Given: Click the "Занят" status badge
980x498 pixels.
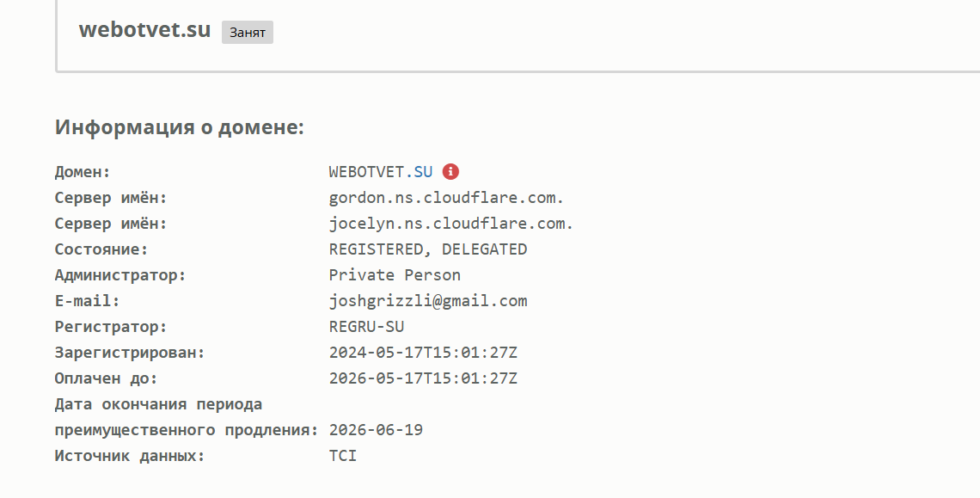Looking at the screenshot, I should 248,33.
